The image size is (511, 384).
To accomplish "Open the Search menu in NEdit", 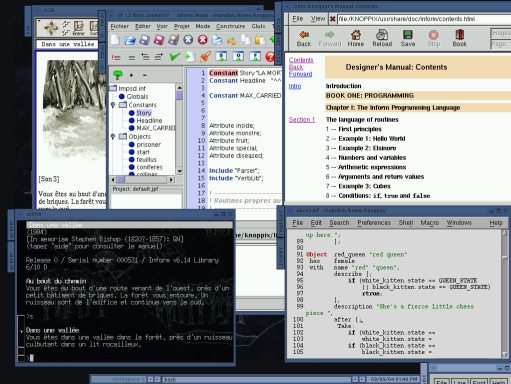I will (339, 223).
